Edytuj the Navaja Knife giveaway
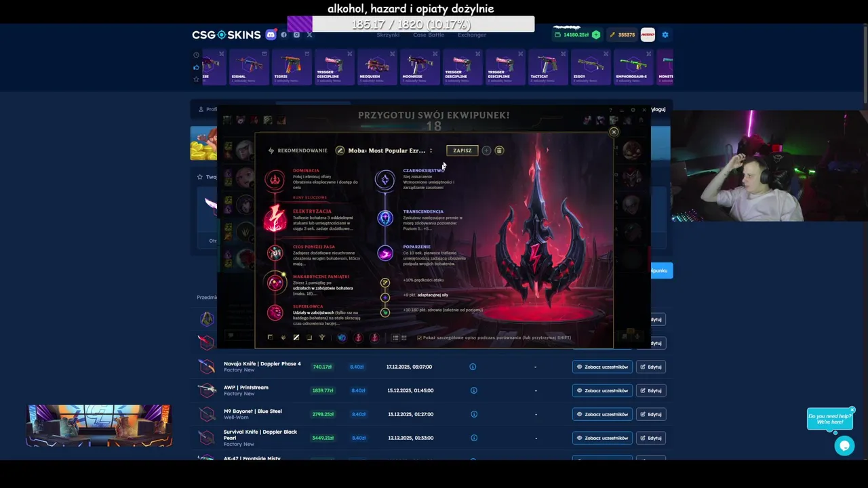 coord(651,367)
